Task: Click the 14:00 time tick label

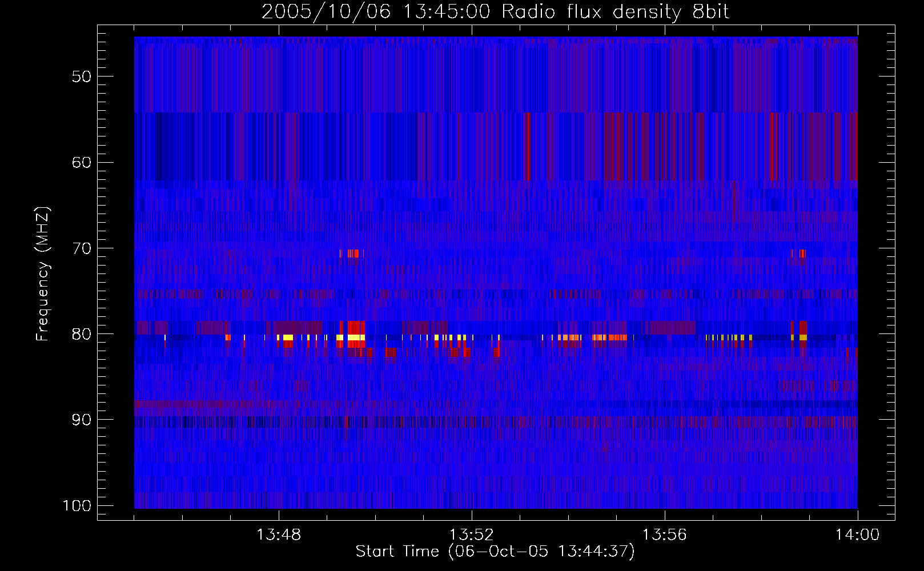Action: coord(857,535)
